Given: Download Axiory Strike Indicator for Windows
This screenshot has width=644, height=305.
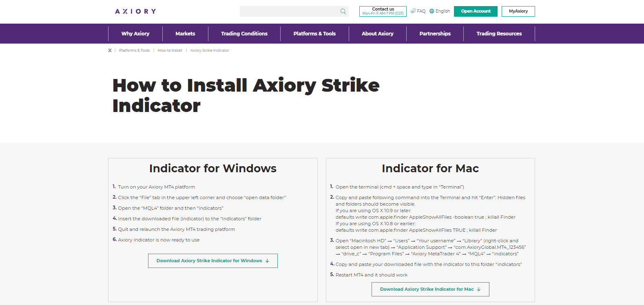Looking at the screenshot, I should pos(213,261).
